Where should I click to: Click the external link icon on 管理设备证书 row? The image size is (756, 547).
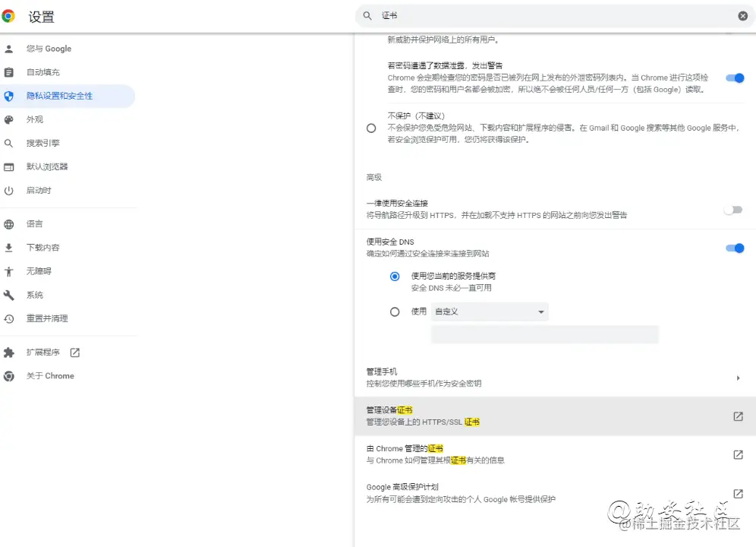pyautogui.click(x=738, y=416)
